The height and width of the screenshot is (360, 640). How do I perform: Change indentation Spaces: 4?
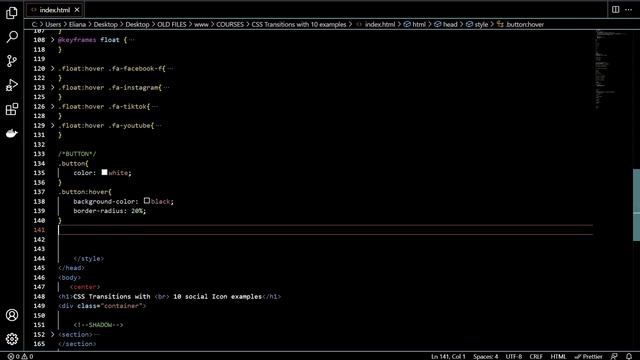point(486,356)
